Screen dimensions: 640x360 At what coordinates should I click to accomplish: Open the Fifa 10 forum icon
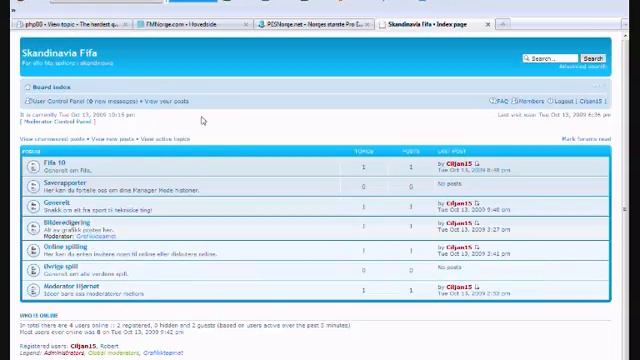click(33, 167)
